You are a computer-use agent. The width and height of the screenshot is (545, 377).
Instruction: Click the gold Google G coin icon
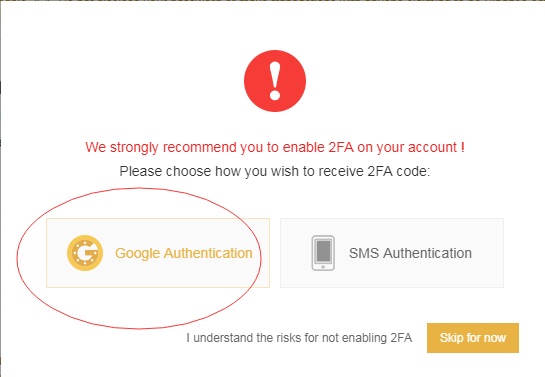pyautogui.click(x=85, y=253)
